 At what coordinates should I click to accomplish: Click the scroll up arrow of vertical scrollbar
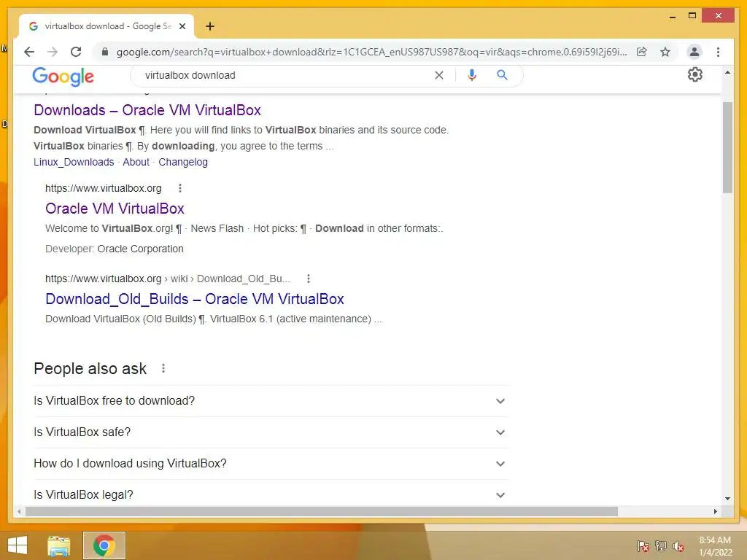(727, 72)
